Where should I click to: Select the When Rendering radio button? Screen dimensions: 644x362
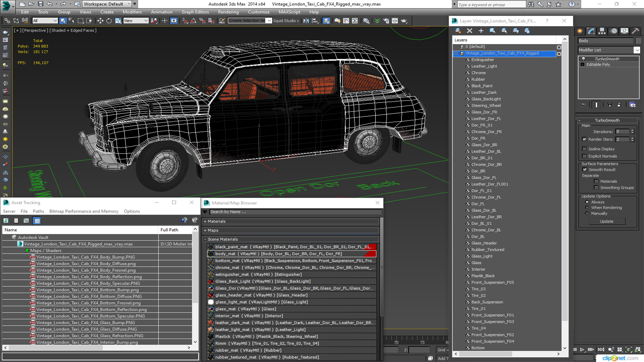[587, 207]
